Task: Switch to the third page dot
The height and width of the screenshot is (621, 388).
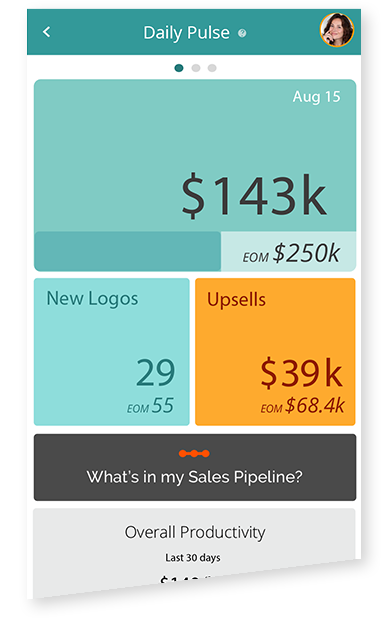Action: (212, 68)
